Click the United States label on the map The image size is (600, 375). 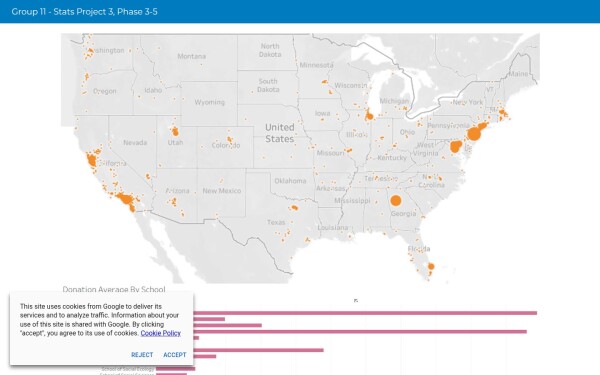[x=280, y=133]
